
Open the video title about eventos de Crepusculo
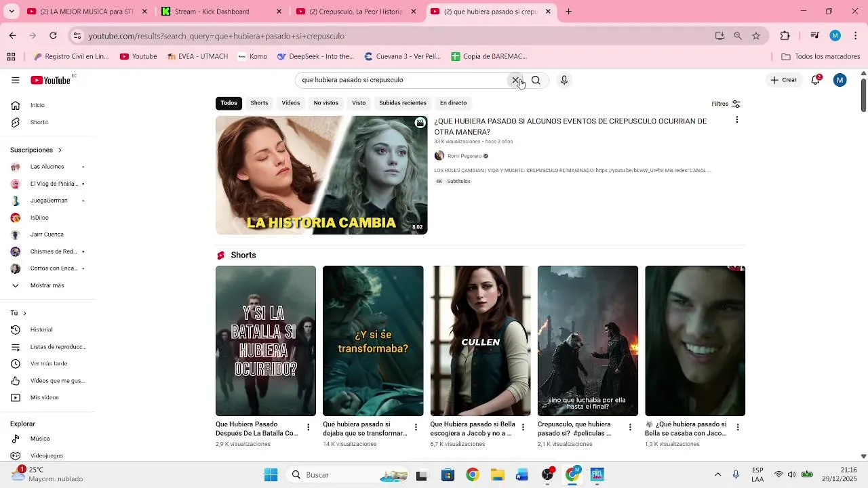point(570,127)
